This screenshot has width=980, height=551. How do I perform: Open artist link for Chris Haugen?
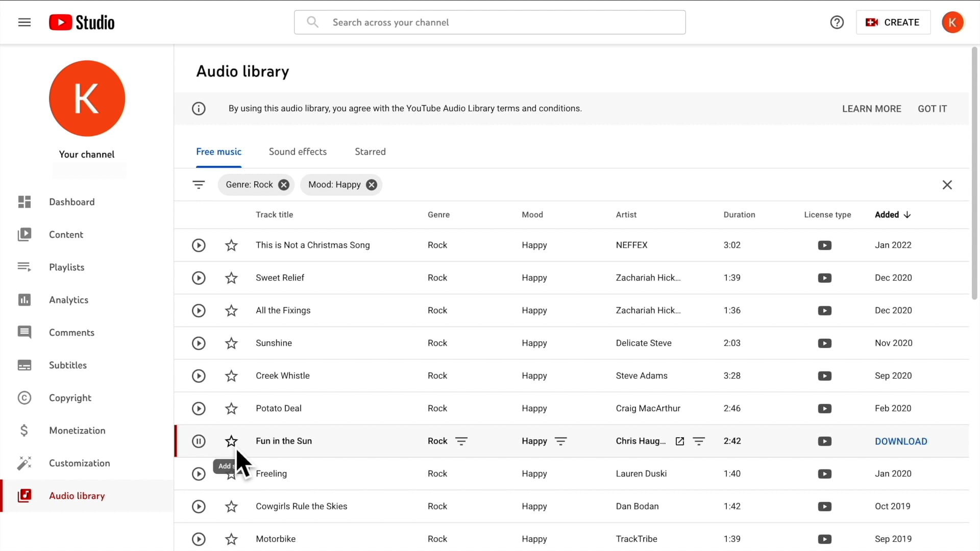(679, 441)
